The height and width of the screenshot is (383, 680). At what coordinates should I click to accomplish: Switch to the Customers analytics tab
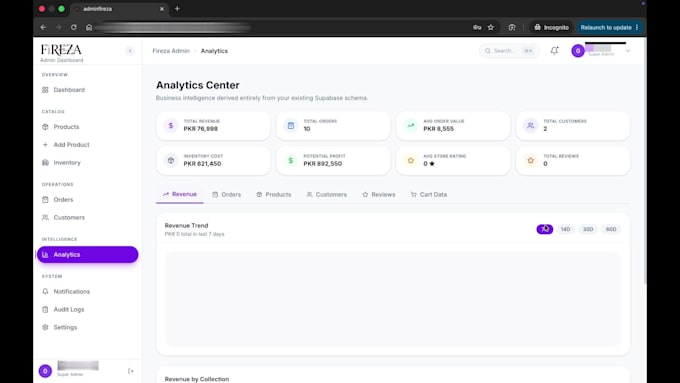(x=327, y=194)
